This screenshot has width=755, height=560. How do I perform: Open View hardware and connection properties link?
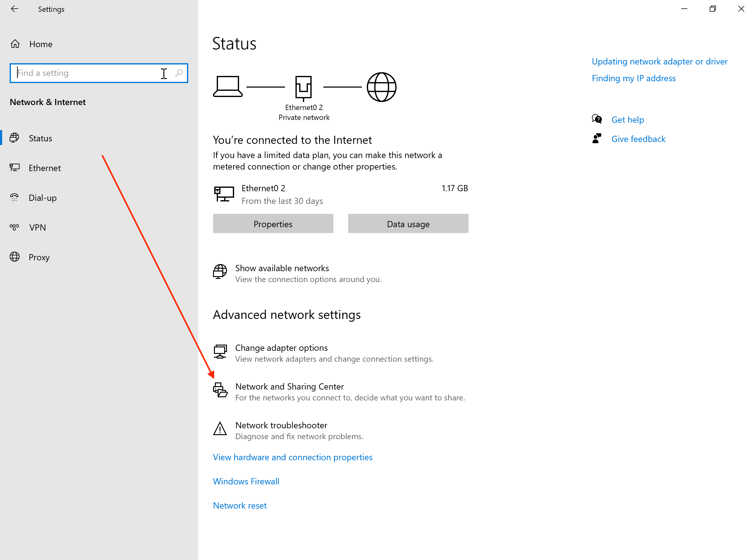click(x=292, y=457)
